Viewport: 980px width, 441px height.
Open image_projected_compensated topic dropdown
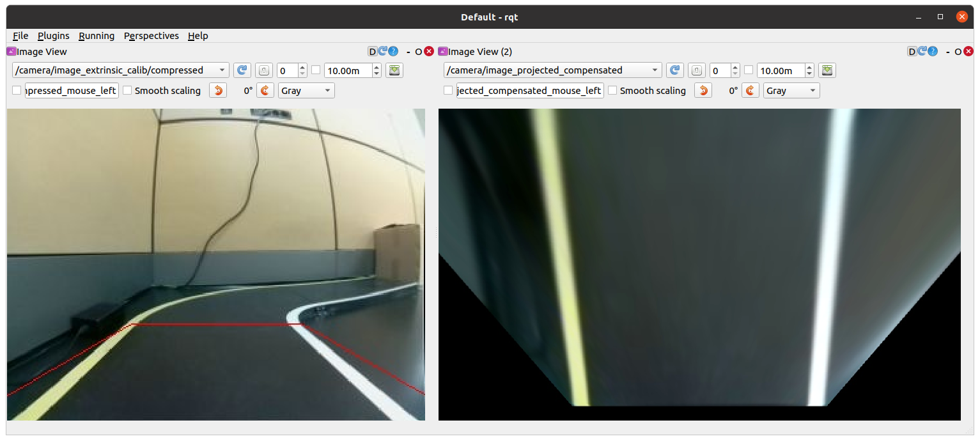pyautogui.click(x=553, y=70)
